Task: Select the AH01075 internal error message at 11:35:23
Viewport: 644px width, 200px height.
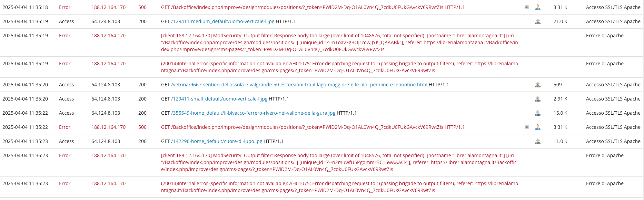Action: [x=339, y=187]
